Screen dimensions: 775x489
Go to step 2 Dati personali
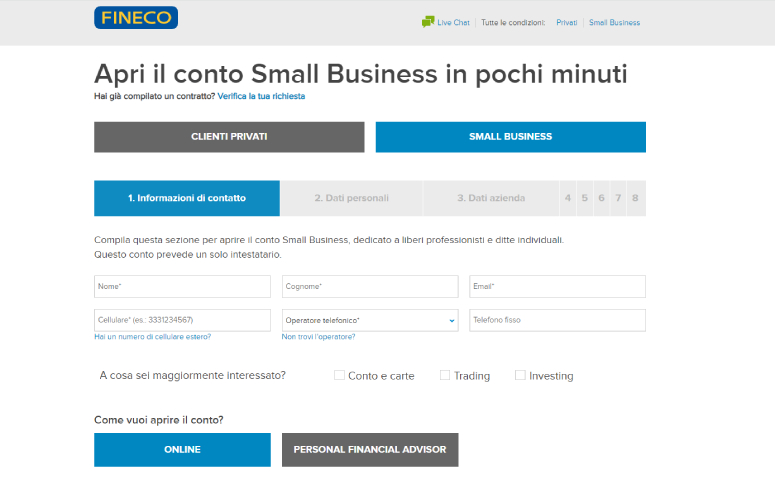click(351, 198)
